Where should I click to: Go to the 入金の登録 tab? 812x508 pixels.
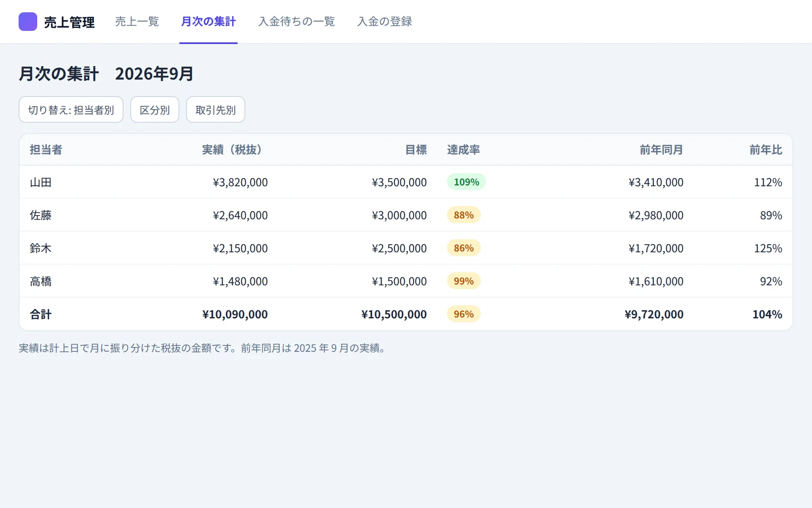(384, 22)
